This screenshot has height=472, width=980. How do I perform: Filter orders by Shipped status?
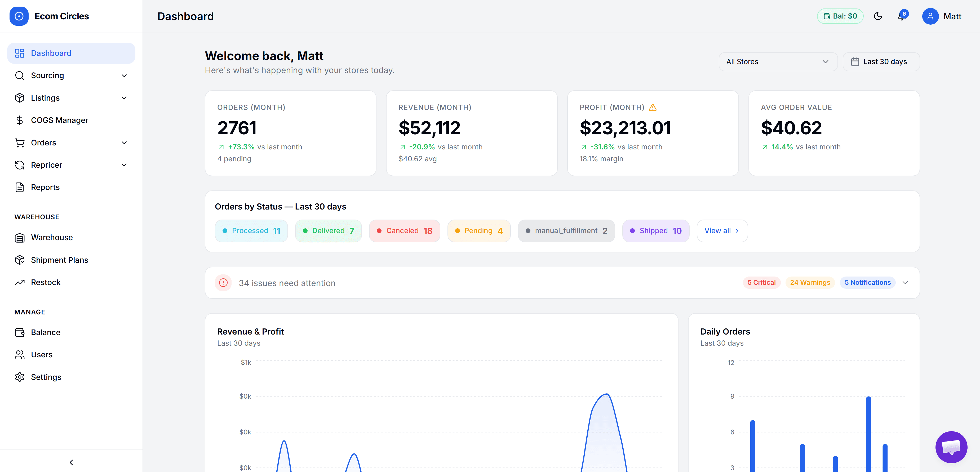(x=655, y=230)
